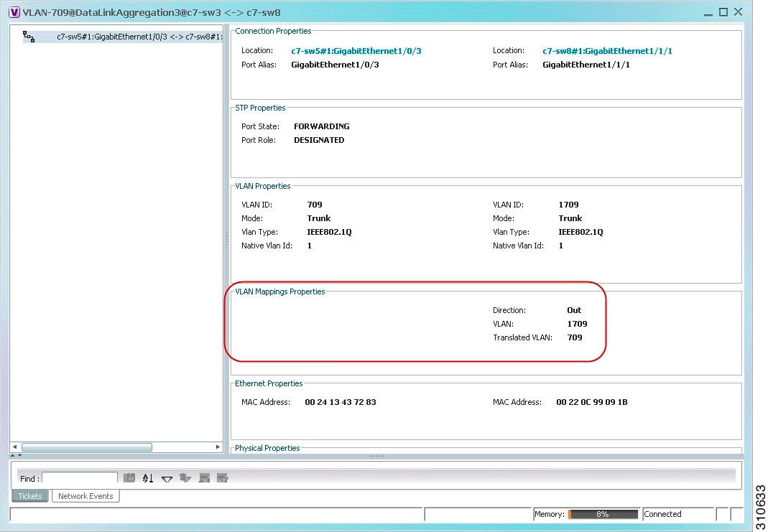The image size is (768, 532).
Task: Click the right Mode value Trunk
Action: pyautogui.click(x=570, y=218)
